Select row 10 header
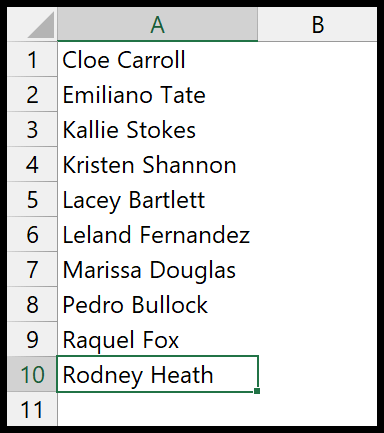Image resolution: width=384 pixels, height=433 pixels. (32, 374)
